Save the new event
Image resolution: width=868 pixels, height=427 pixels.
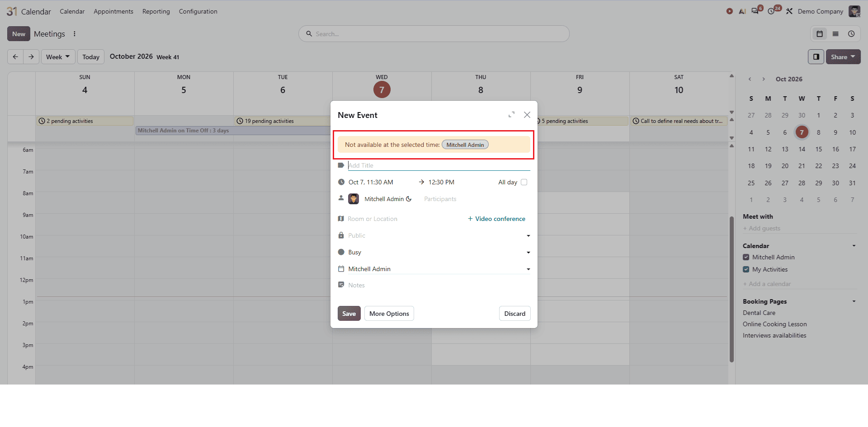pos(349,314)
